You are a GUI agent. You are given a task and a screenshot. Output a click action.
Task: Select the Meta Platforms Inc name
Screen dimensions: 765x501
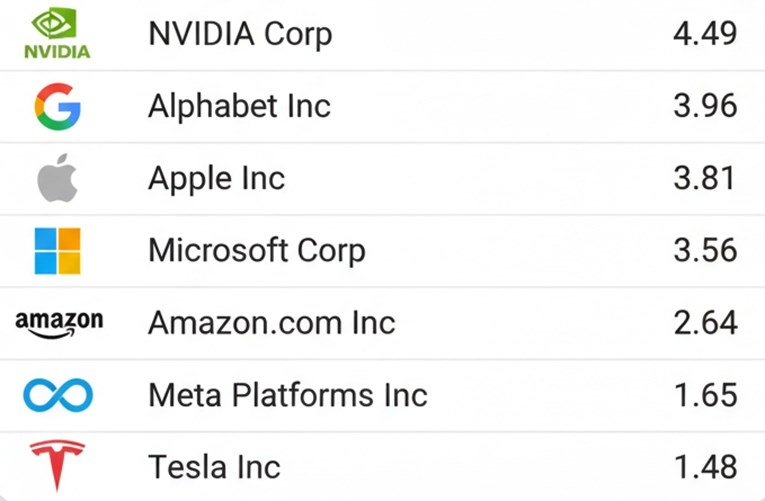tap(287, 395)
